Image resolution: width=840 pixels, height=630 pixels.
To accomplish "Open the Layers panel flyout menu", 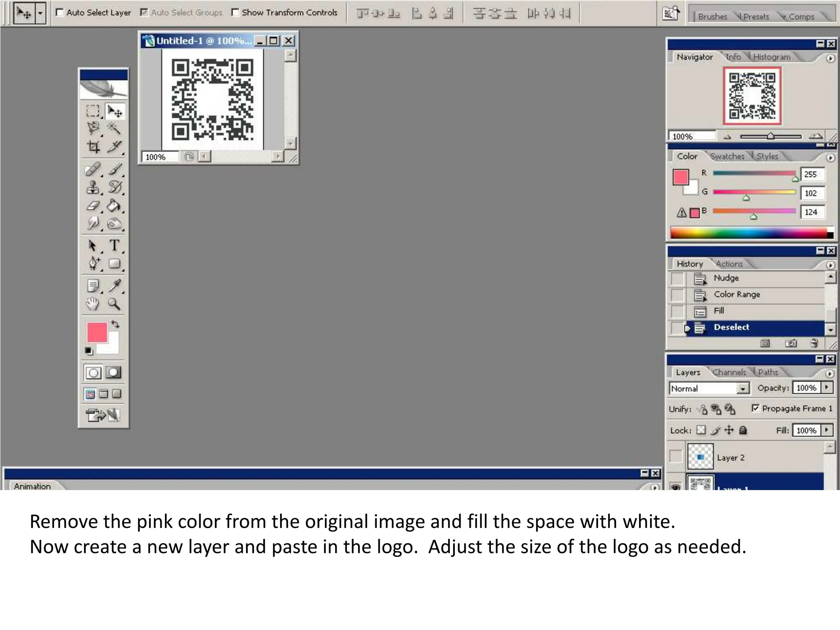I will 829,374.
